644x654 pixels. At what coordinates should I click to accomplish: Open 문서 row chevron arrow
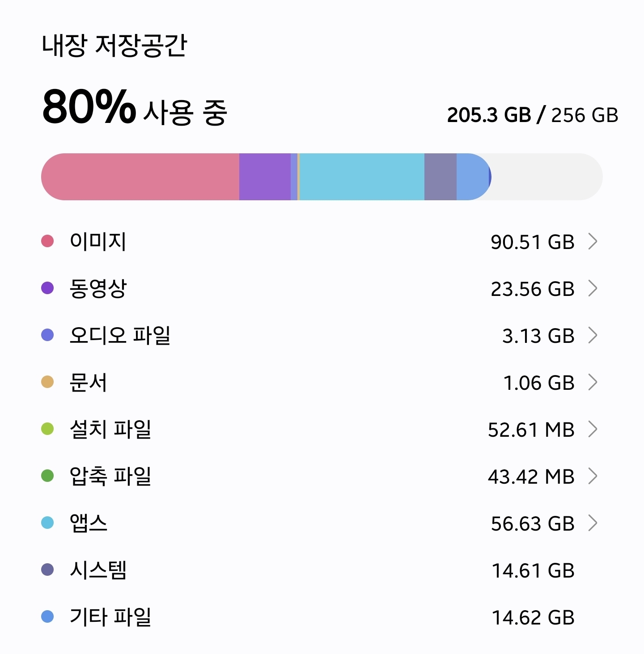(593, 382)
